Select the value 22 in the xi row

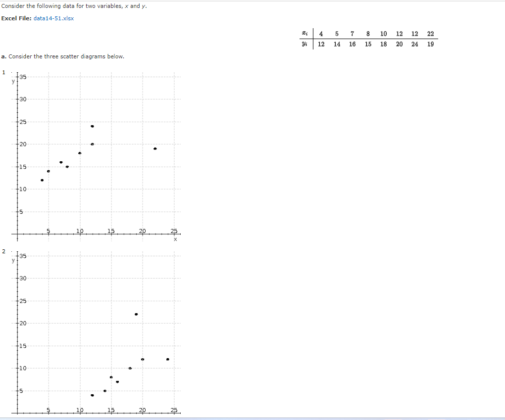(x=430, y=33)
